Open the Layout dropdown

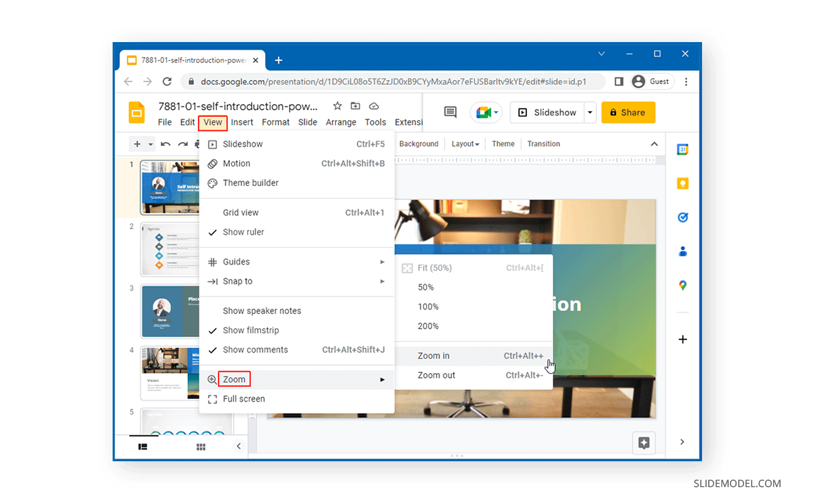coord(465,143)
